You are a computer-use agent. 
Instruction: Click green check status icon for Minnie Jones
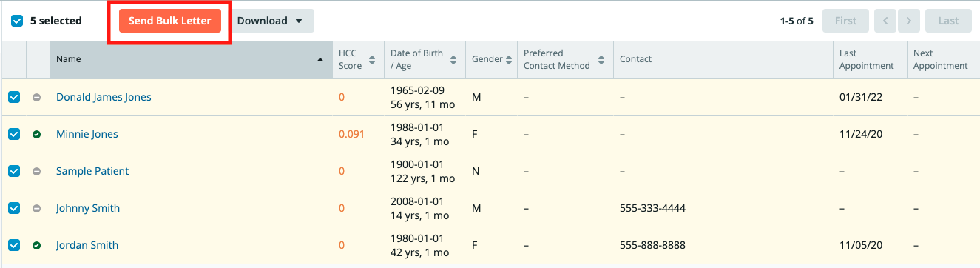(37, 135)
